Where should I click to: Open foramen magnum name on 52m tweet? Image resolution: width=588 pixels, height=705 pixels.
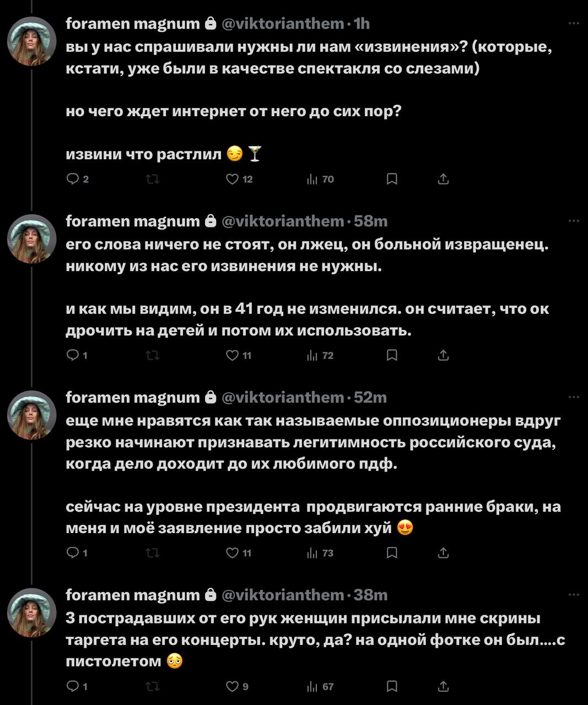coord(133,398)
